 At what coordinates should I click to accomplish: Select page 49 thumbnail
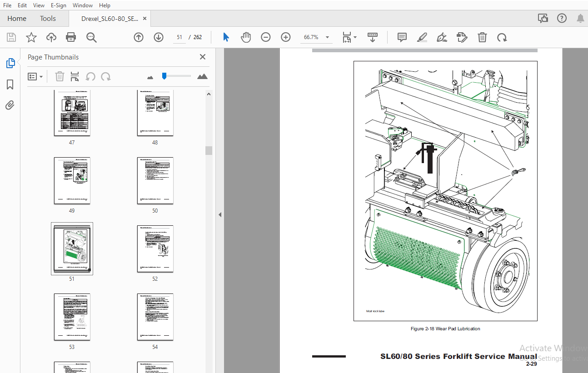pos(72,181)
